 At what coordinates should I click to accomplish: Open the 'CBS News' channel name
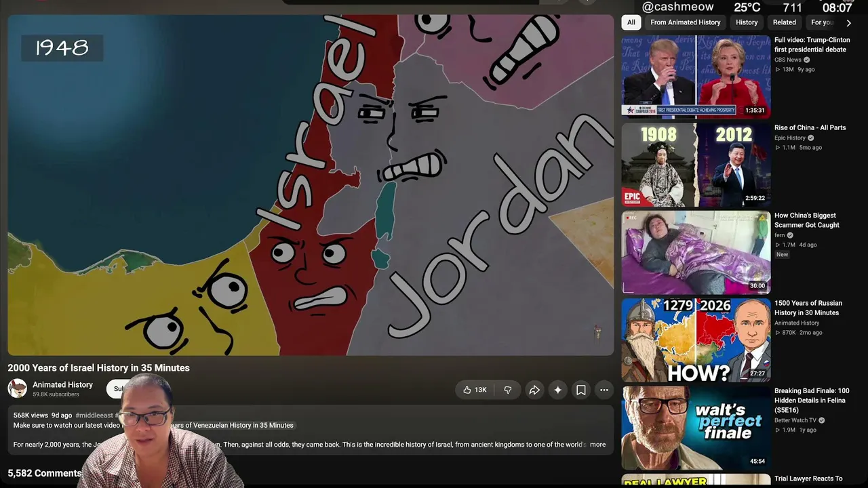click(x=788, y=60)
